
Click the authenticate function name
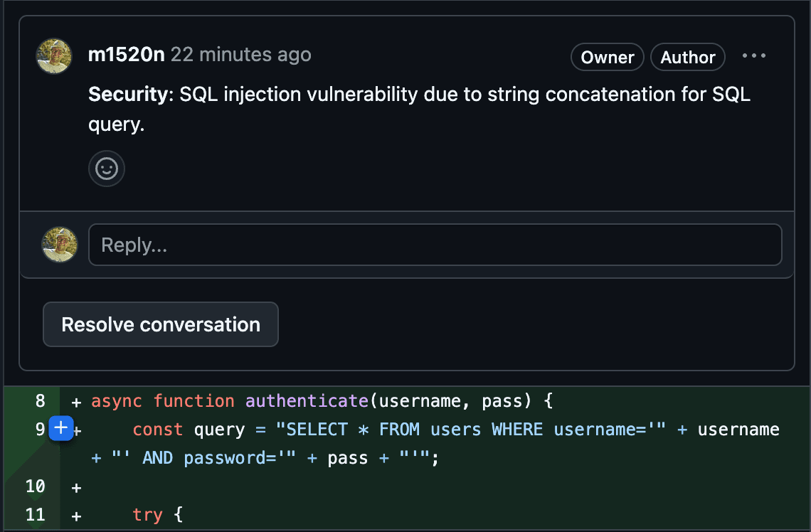[x=307, y=401]
